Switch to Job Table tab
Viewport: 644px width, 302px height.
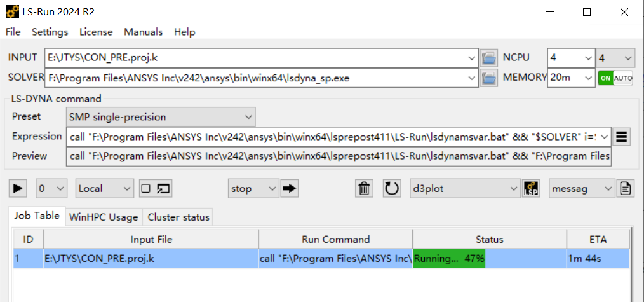(37, 216)
